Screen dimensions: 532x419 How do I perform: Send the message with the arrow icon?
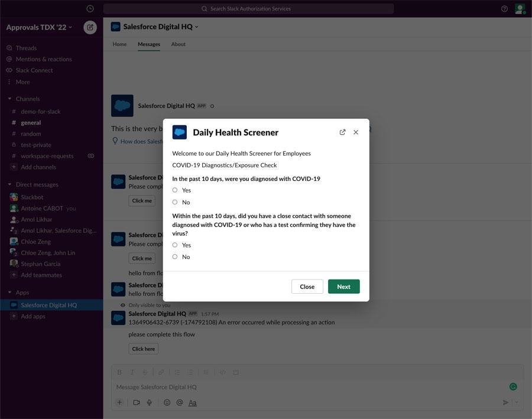pyautogui.click(x=505, y=402)
